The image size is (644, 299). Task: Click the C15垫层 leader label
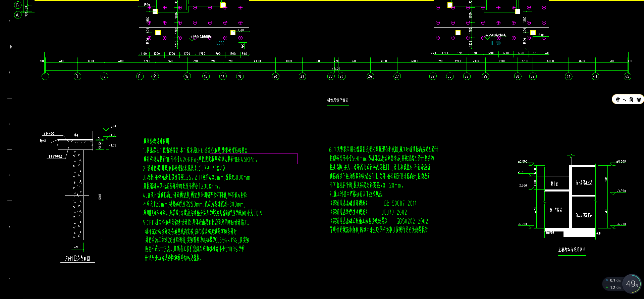click(x=49, y=133)
